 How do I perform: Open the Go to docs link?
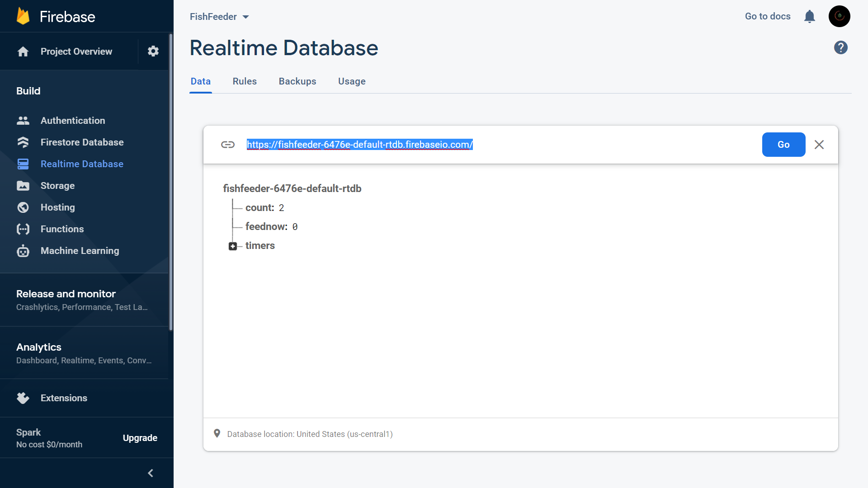coord(768,16)
